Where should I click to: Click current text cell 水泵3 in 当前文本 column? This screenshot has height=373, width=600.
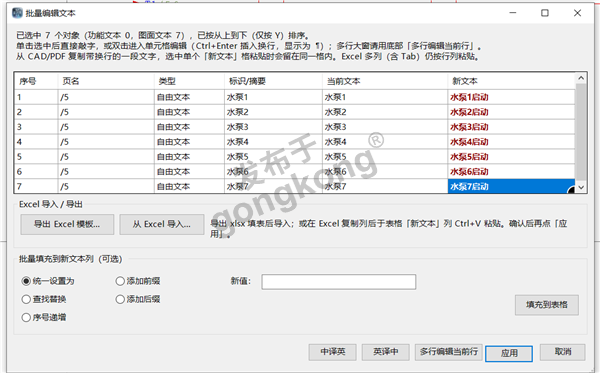point(385,127)
